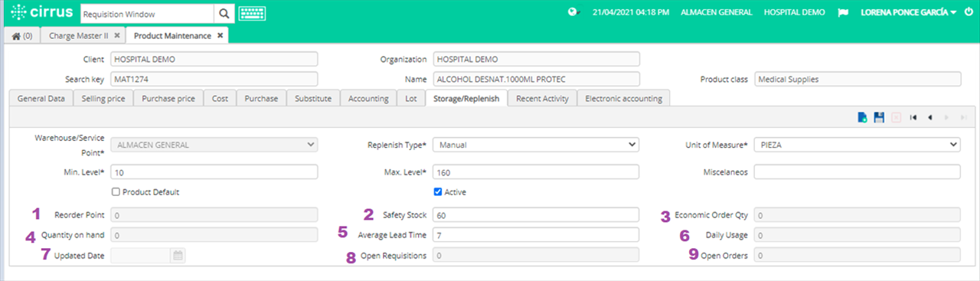
Task: Click the Search key field
Action: (214, 79)
